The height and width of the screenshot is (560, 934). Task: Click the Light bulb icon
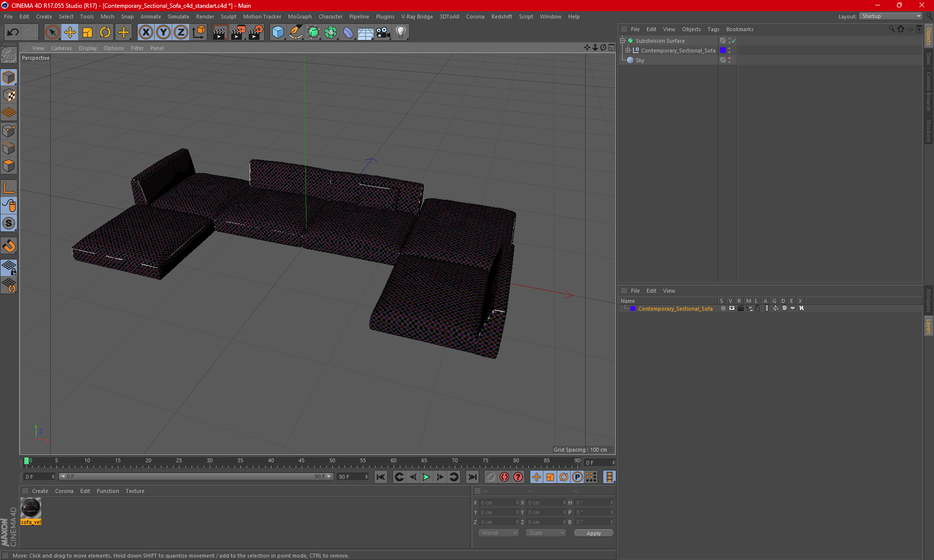400,33
